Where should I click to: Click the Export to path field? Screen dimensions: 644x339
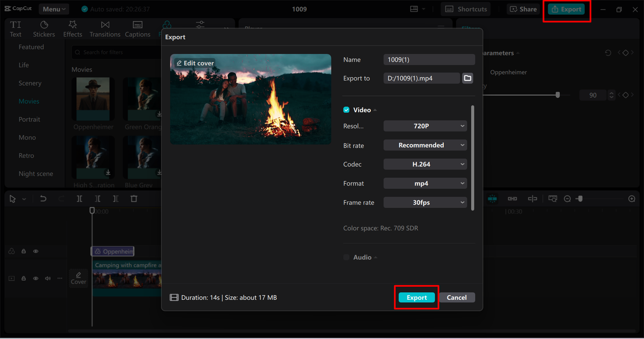[422, 78]
